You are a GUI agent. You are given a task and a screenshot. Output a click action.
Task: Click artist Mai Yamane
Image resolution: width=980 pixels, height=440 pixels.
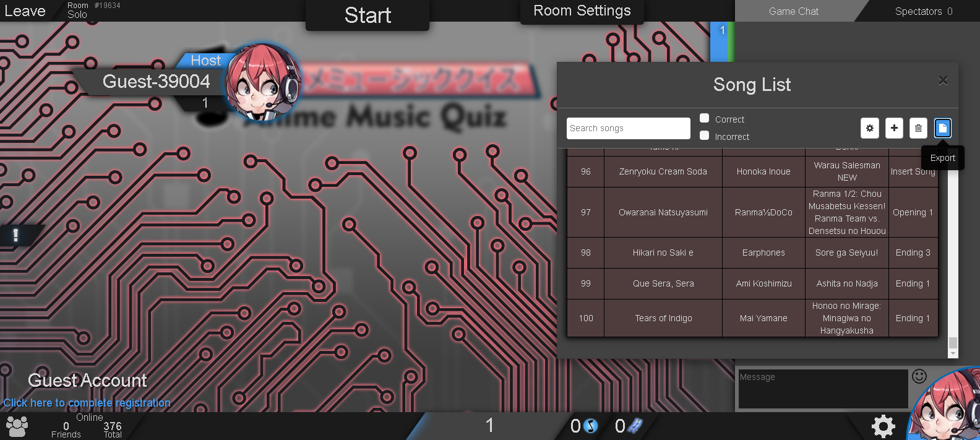click(x=763, y=318)
